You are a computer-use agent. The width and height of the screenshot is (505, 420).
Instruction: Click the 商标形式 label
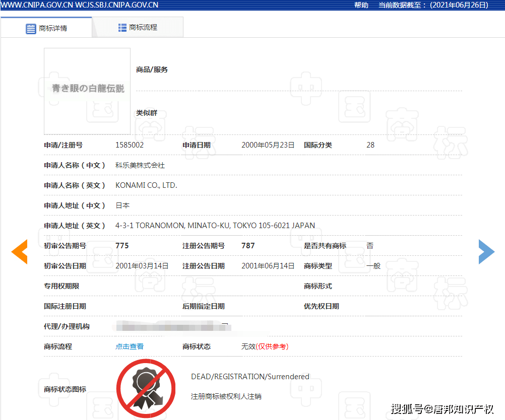click(318, 286)
